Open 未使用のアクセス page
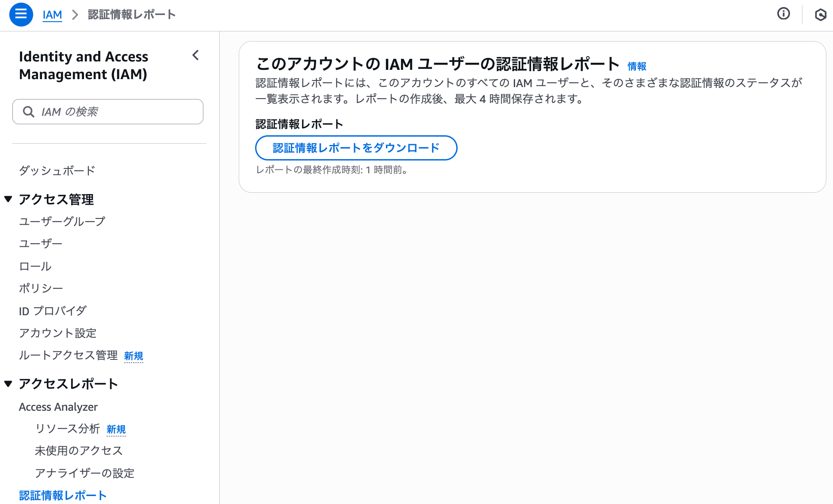The height and width of the screenshot is (504, 833). click(x=79, y=451)
